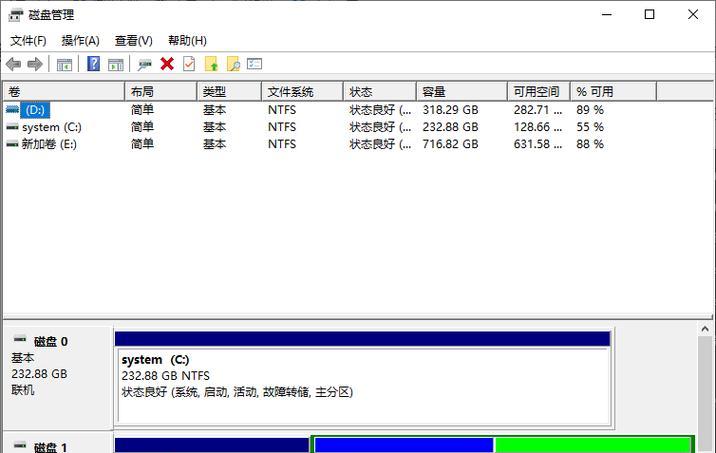Sort by the % 可用 column header
This screenshot has height=453, width=716.
pos(613,92)
